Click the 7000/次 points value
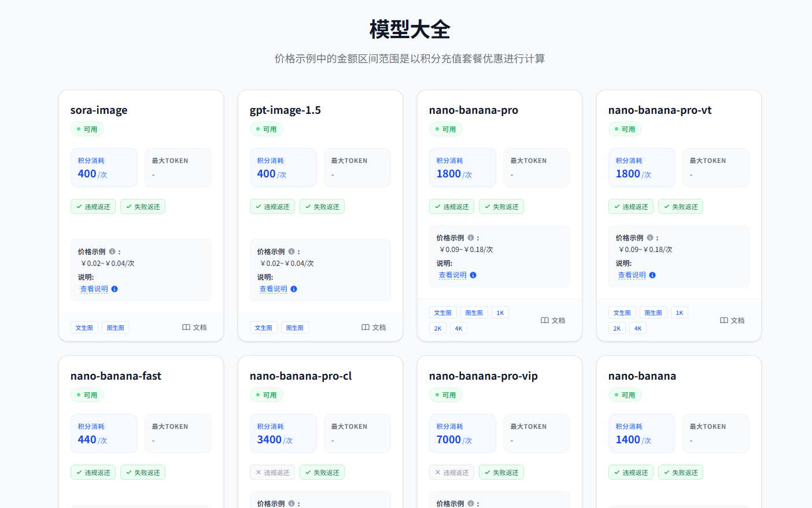The width and height of the screenshot is (812, 508). pyautogui.click(x=454, y=440)
